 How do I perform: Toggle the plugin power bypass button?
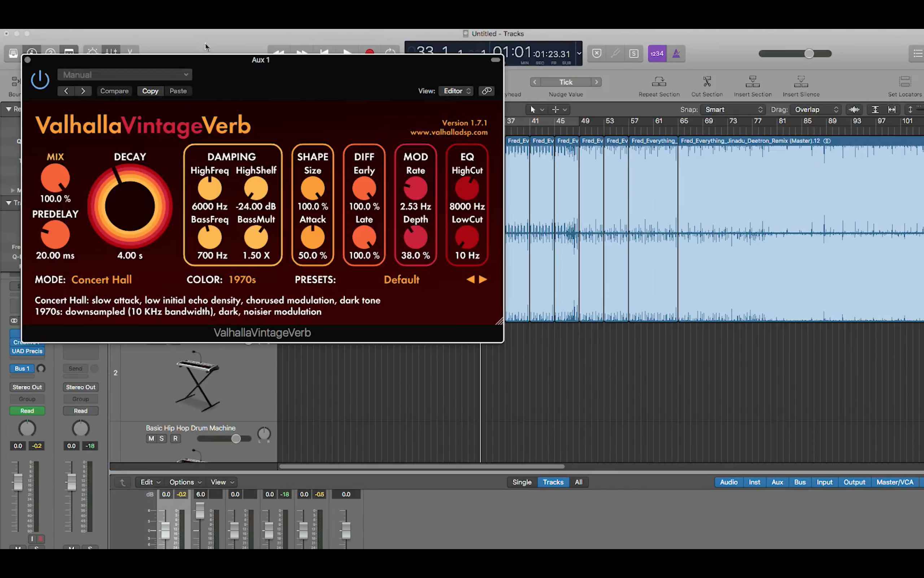[x=40, y=80]
